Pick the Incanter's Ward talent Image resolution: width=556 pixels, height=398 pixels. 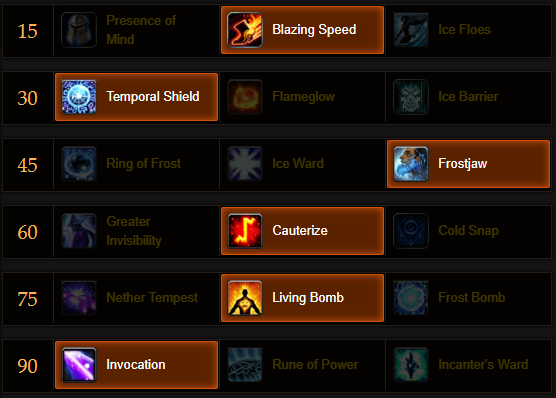(468, 365)
